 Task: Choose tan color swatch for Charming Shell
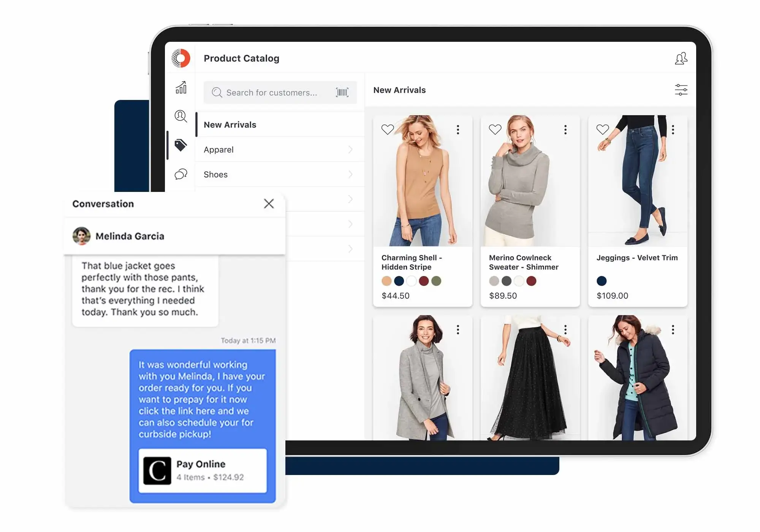coord(386,281)
